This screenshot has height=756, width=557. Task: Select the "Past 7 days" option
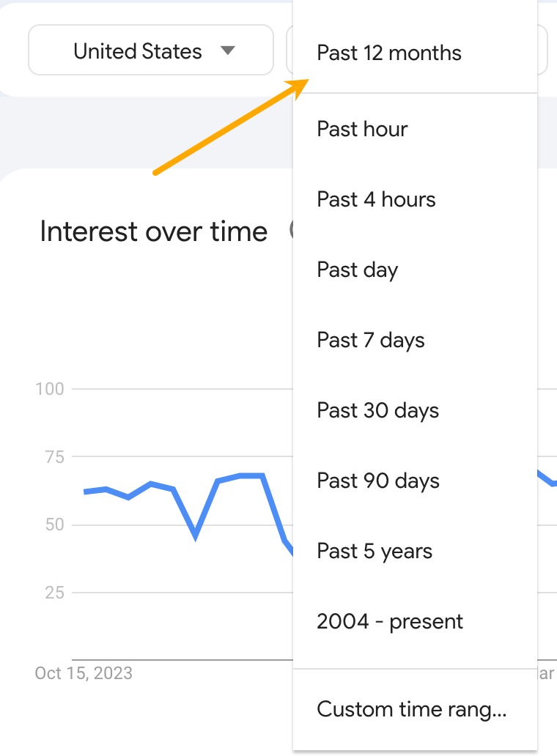tap(371, 340)
